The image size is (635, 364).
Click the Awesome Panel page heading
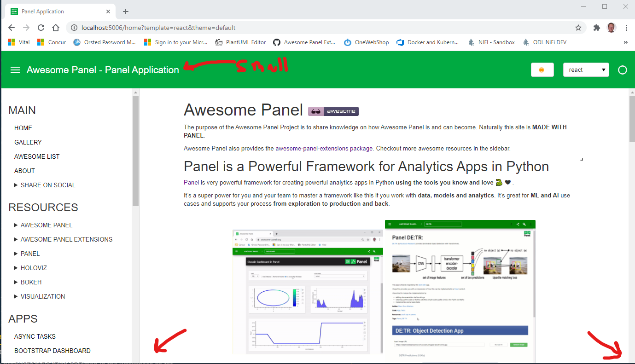coord(243,110)
